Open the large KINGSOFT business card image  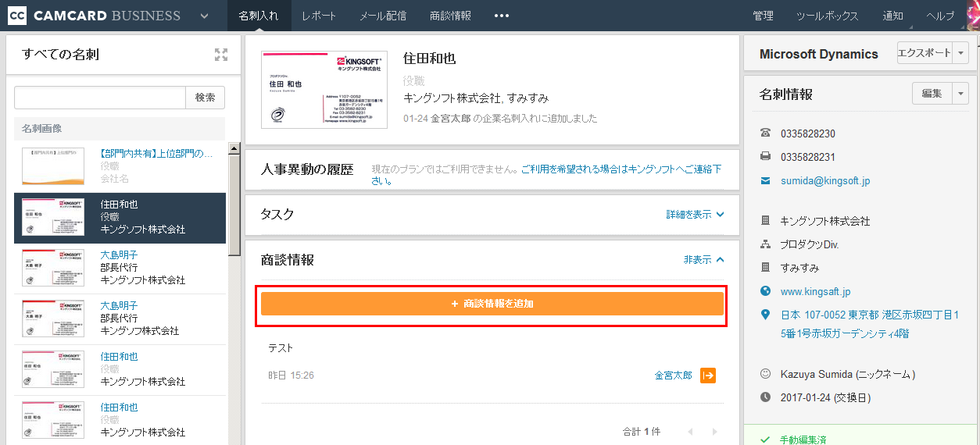point(324,90)
